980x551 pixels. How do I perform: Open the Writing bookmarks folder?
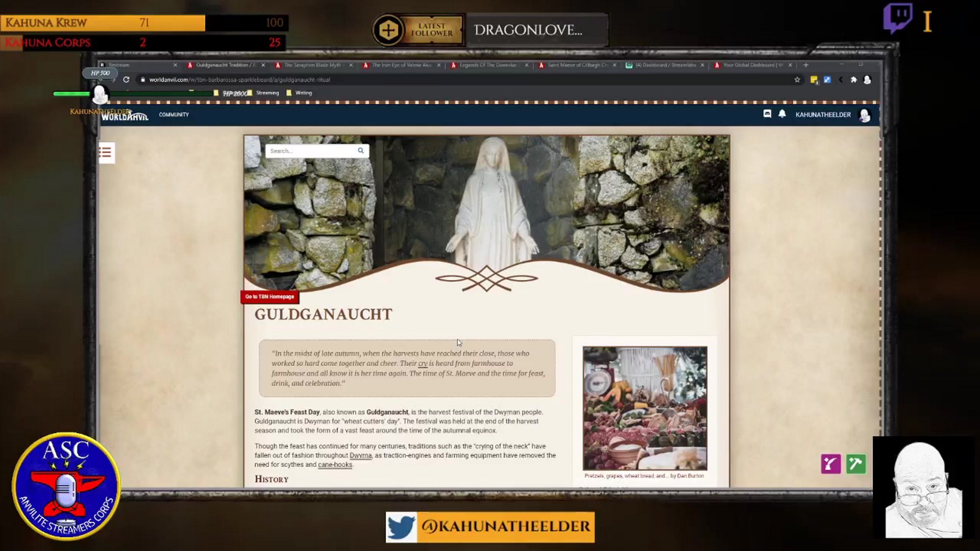(303, 93)
